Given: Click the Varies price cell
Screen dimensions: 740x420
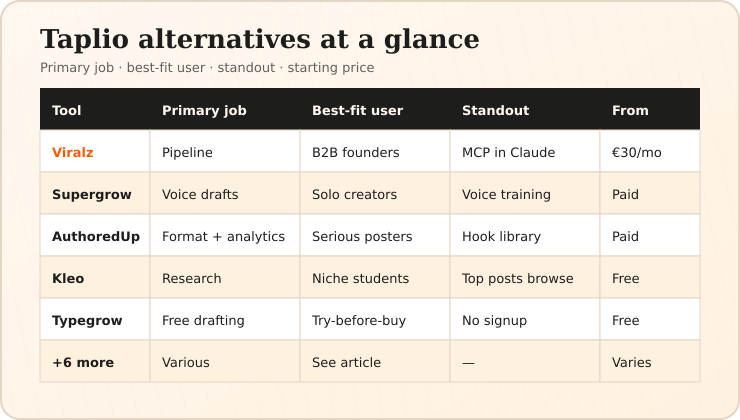Looking at the screenshot, I should (x=650, y=361).
